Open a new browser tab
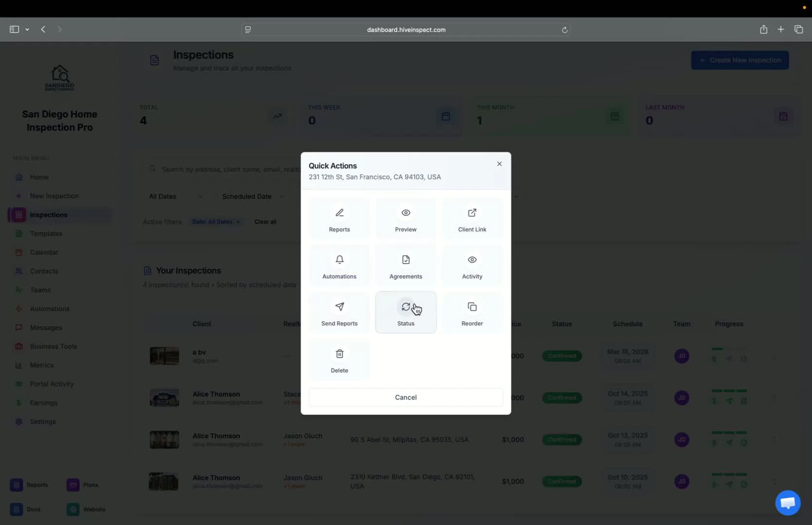 pyautogui.click(x=781, y=29)
